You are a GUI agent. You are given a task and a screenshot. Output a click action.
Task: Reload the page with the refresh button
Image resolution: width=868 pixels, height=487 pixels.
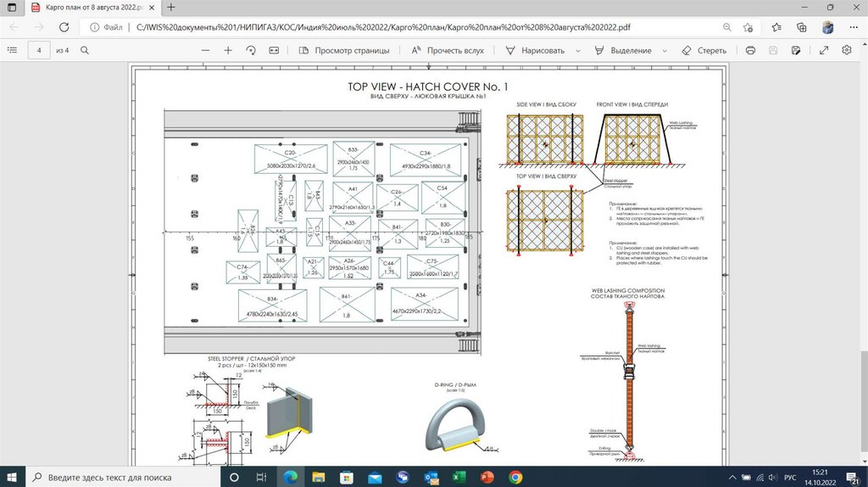click(64, 27)
